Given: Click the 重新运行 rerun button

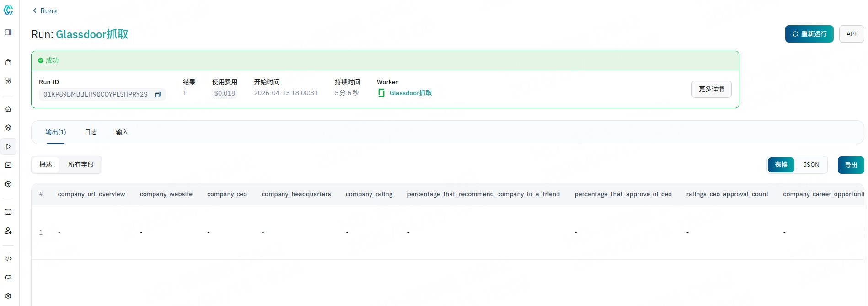Looking at the screenshot, I should (x=809, y=34).
